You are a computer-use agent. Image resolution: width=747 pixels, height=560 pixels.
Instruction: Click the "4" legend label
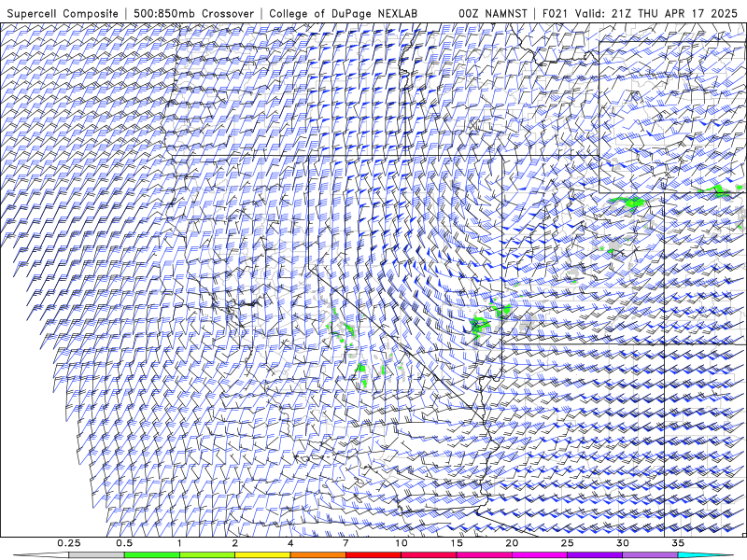290,543
